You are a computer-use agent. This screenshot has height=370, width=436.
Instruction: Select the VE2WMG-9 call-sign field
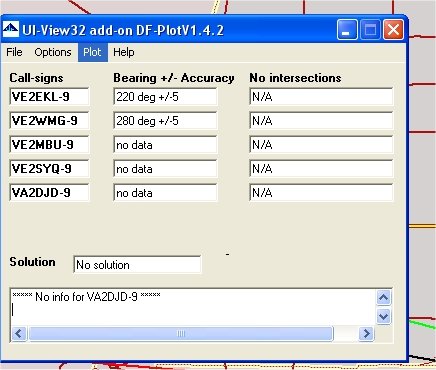(49, 121)
